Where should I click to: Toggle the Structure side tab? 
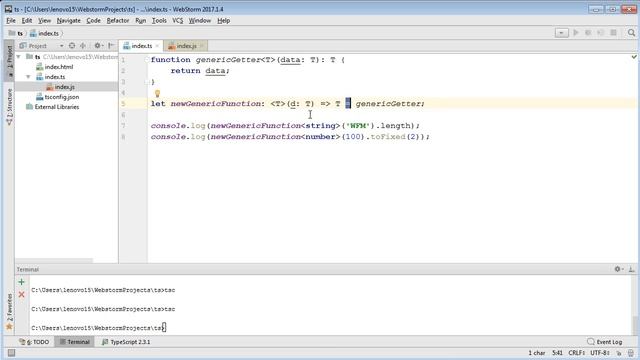click(9, 107)
